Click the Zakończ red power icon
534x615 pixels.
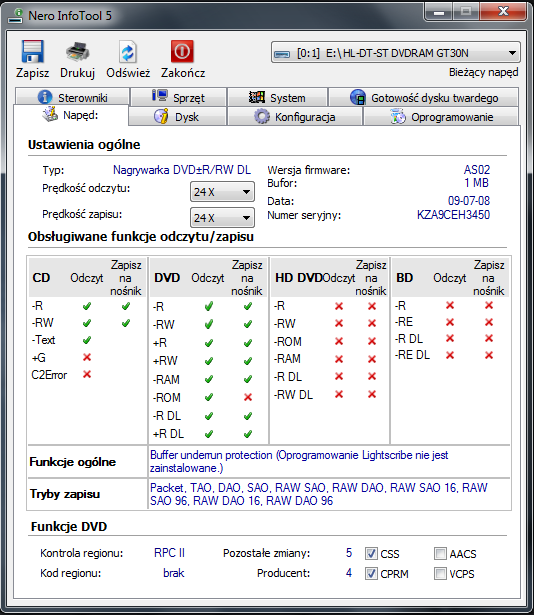(x=182, y=51)
